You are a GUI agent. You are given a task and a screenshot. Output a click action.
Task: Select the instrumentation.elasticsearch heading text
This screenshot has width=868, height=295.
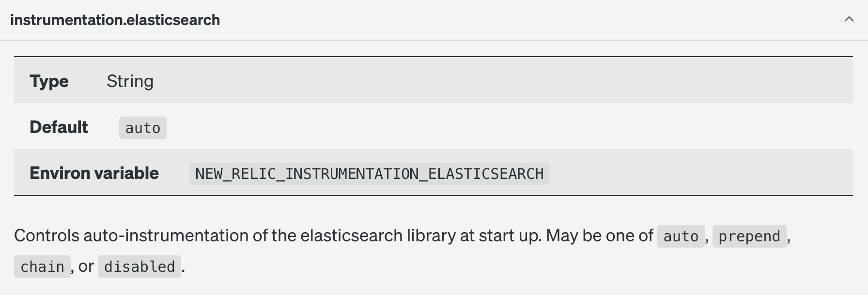(115, 20)
